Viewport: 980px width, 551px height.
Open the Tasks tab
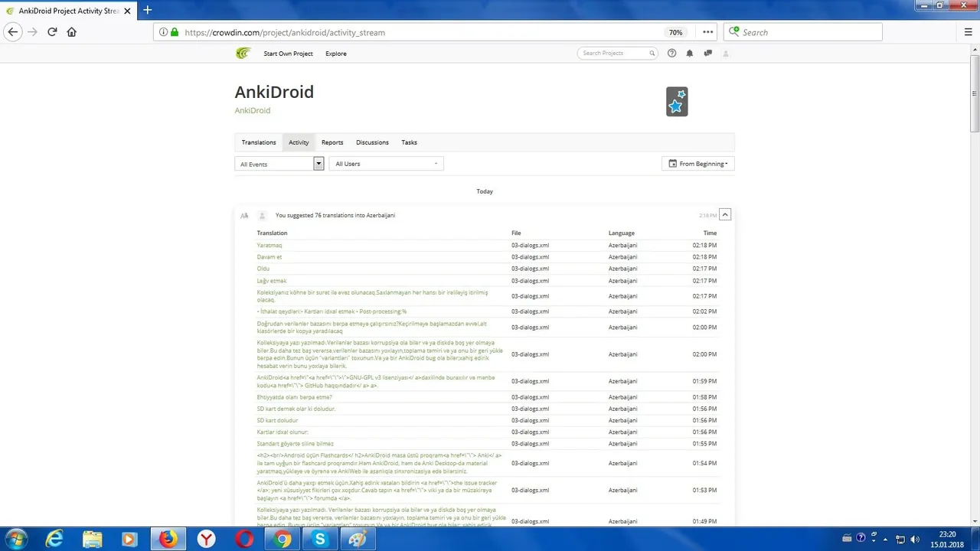tap(410, 142)
